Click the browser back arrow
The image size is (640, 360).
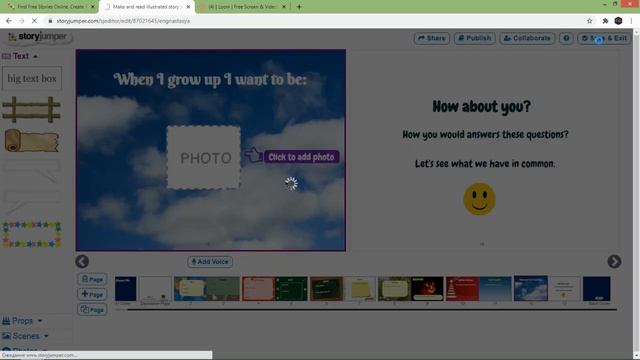click(9, 21)
